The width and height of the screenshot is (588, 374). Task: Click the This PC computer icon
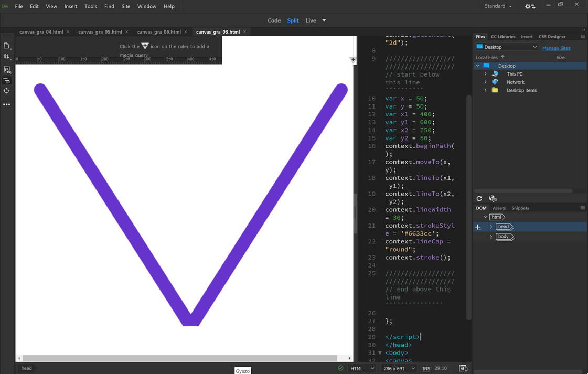[495, 74]
